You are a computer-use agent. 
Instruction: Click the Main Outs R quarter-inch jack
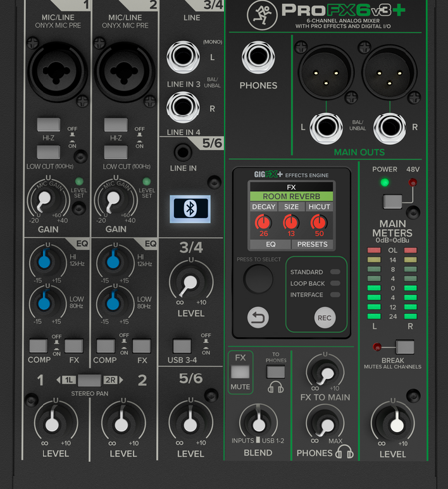click(x=390, y=128)
